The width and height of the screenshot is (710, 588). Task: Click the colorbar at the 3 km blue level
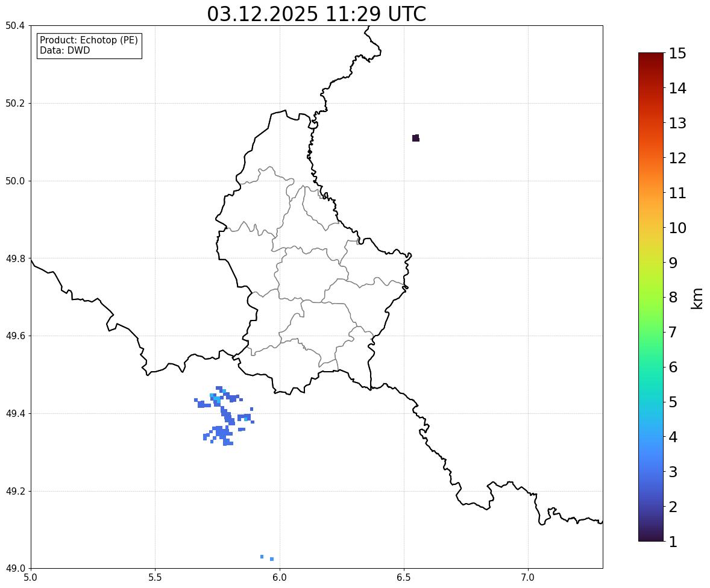(651, 472)
